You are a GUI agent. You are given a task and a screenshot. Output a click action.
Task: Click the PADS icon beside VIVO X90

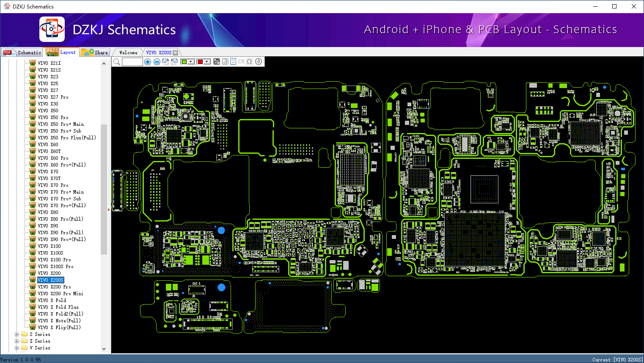(33, 226)
